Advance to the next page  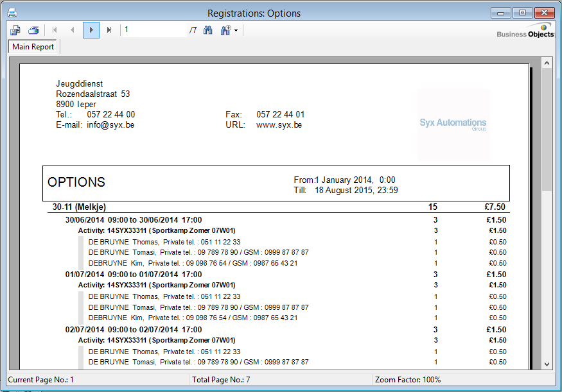click(x=91, y=30)
